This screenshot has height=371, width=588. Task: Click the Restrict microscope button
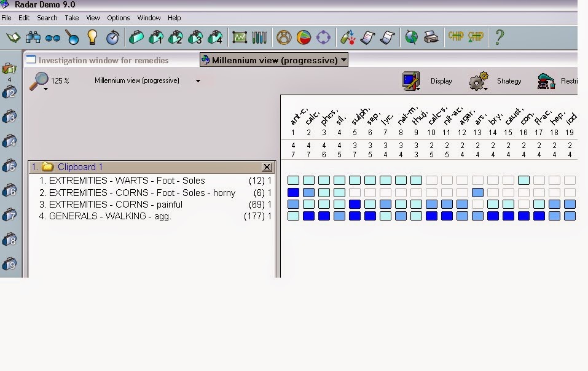(x=546, y=81)
